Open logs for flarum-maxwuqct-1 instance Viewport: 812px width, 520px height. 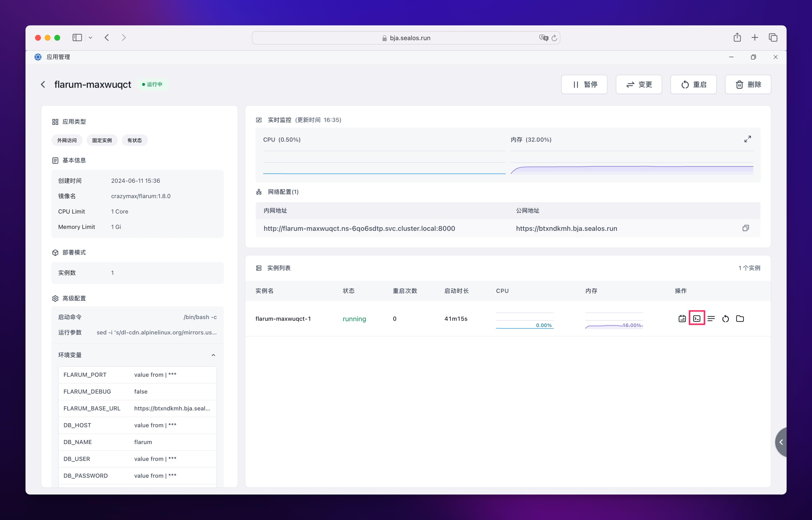(711, 318)
